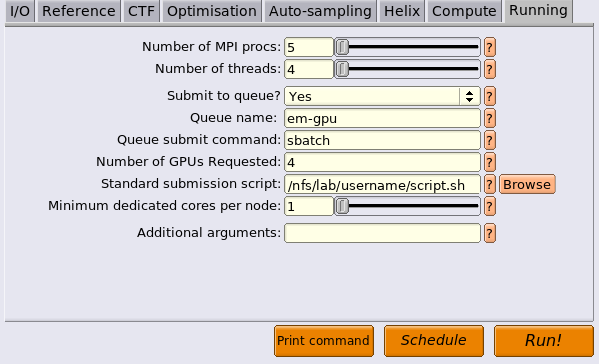Click the Number of GPUs Requested field
Viewport: 599px width, 364px height.
382,162
